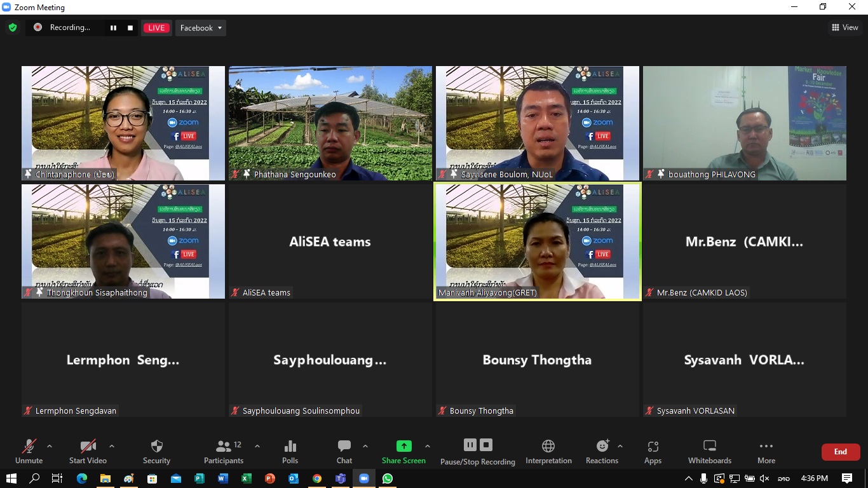The image size is (868, 488).
Task: Open the View layout menu
Action: point(844,27)
